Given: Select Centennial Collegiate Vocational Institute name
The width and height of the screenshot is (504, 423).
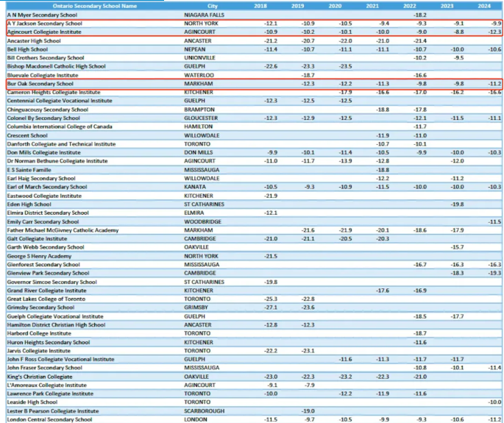Looking at the screenshot, I should click(60, 101).
